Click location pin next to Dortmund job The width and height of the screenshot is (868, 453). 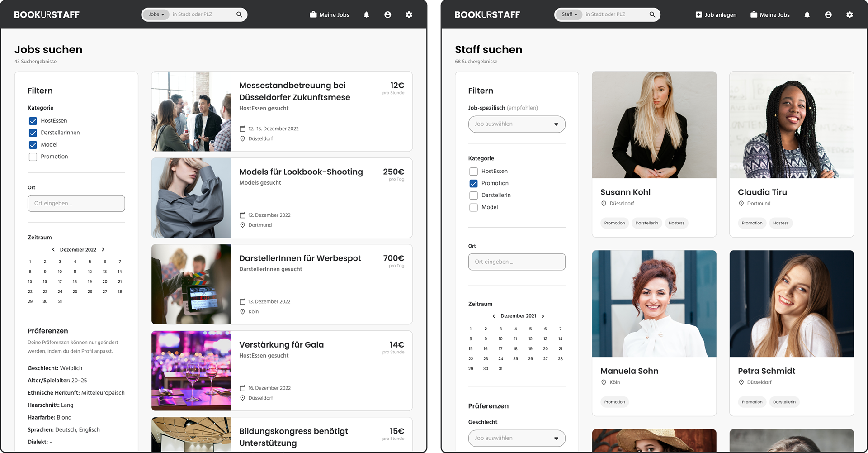pos(242,225)
